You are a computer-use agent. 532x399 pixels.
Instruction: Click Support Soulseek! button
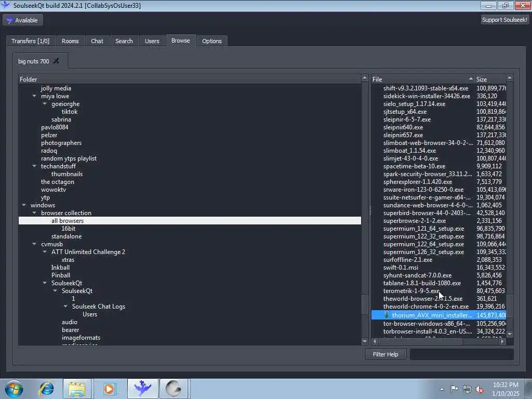[504, 20]
